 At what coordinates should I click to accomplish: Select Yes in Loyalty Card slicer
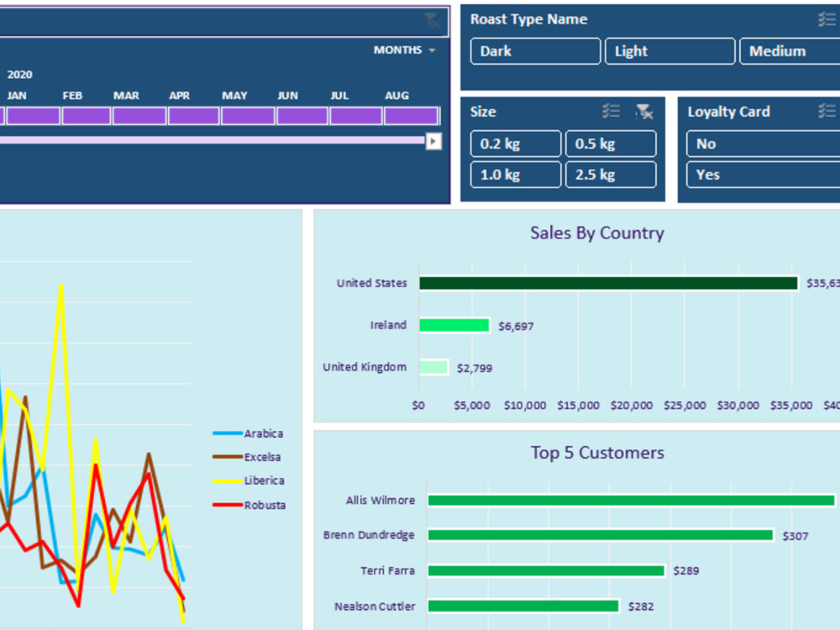[764, 175]
